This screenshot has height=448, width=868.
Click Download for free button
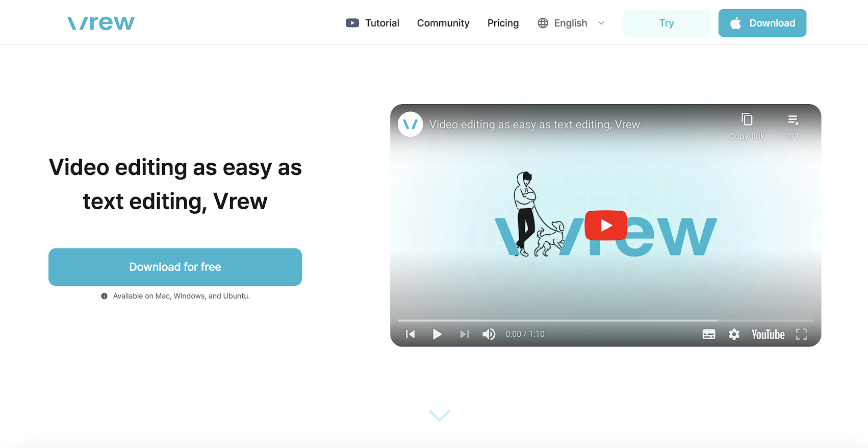point(175,267)
